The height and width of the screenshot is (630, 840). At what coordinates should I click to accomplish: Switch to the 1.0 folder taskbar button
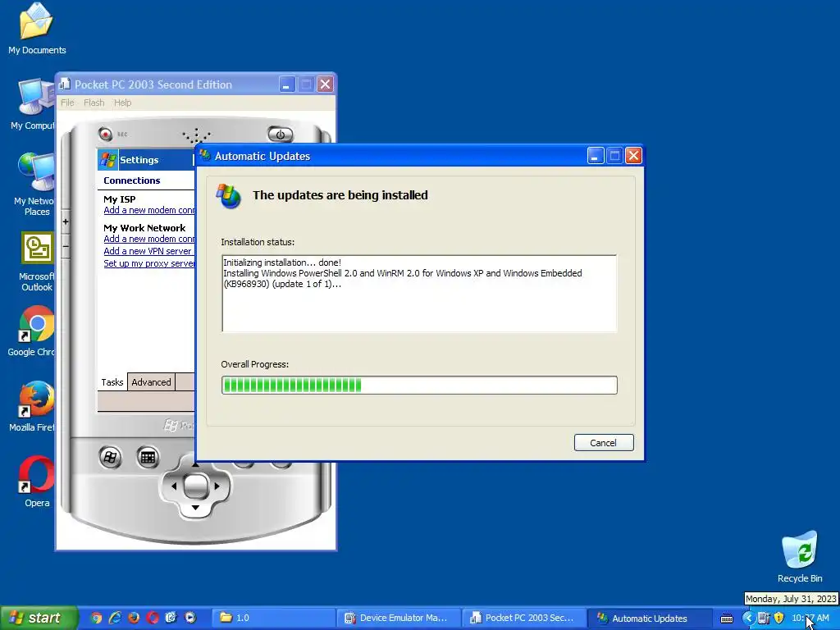coord(274,618)
